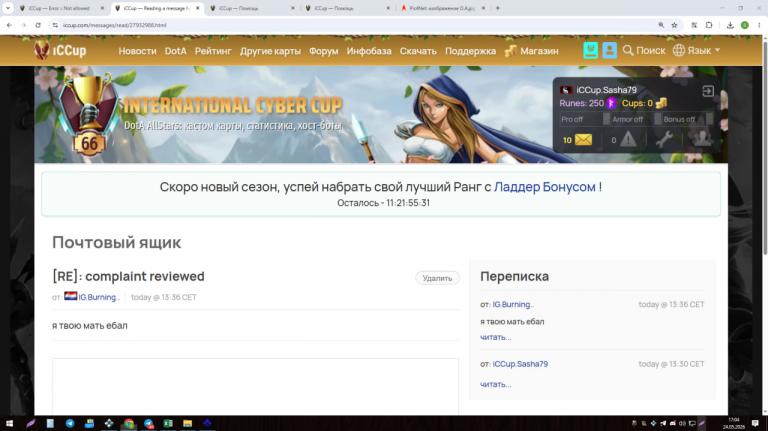
Task: Open the Форум menu item
Action: (323, 51)
